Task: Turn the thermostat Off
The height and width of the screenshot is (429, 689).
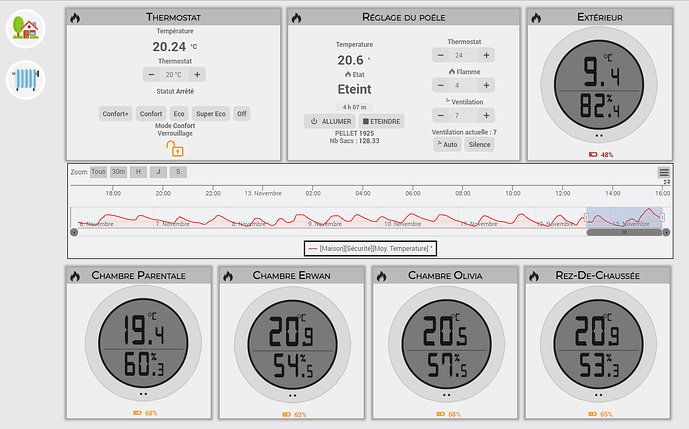Action: coord(242,114)
